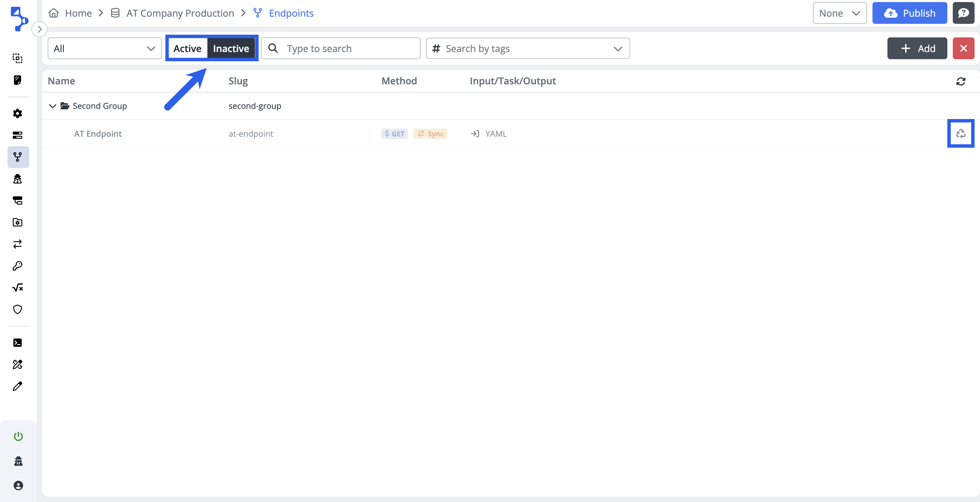980x502 pixels.
Task: Open the key icon in sidebar
Action: click(17, 266)
